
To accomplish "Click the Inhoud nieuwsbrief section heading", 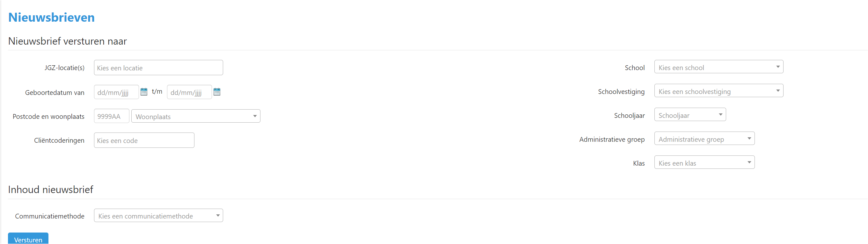I will tap(51, 190).
